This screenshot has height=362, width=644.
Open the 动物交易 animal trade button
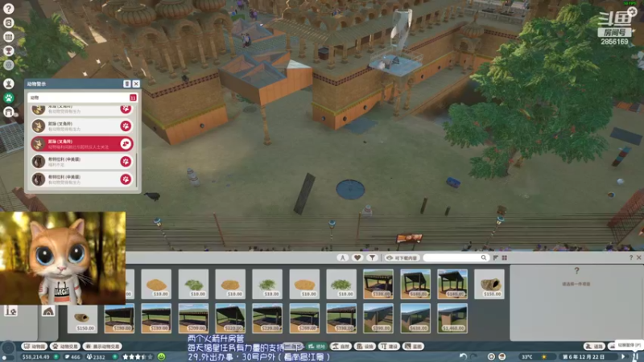coord(65,347)
